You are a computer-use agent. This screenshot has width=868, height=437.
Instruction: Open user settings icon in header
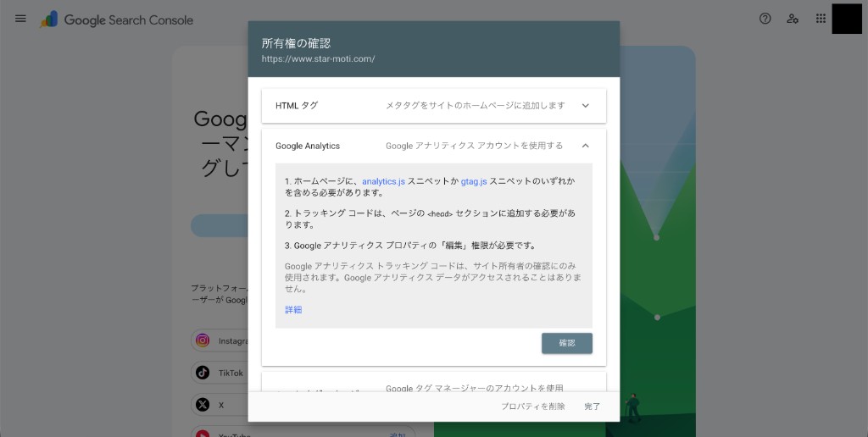click(793, 19)
